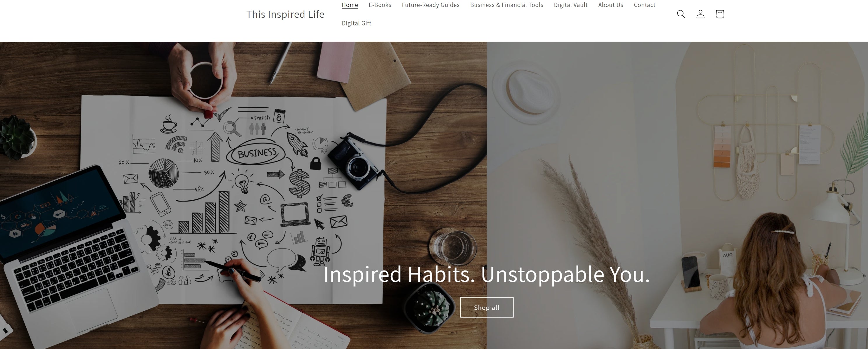This screenshot has height=349, width=868.
Task: Click the Inspired Habits. Unstoppable You. heading
Action: (x=486, y=274)
